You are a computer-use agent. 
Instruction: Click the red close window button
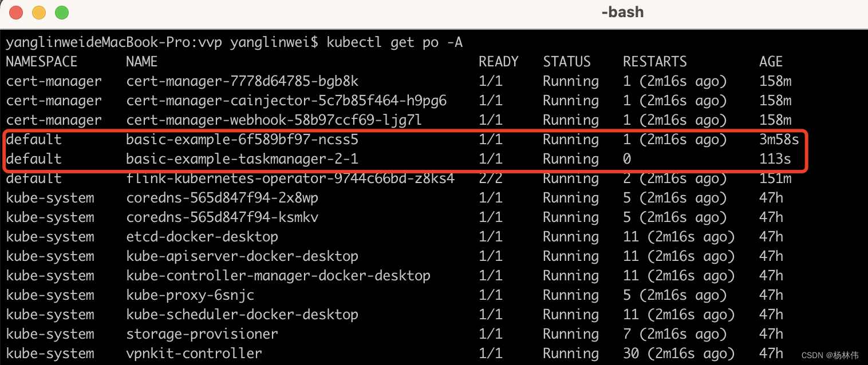coord(16,12)
